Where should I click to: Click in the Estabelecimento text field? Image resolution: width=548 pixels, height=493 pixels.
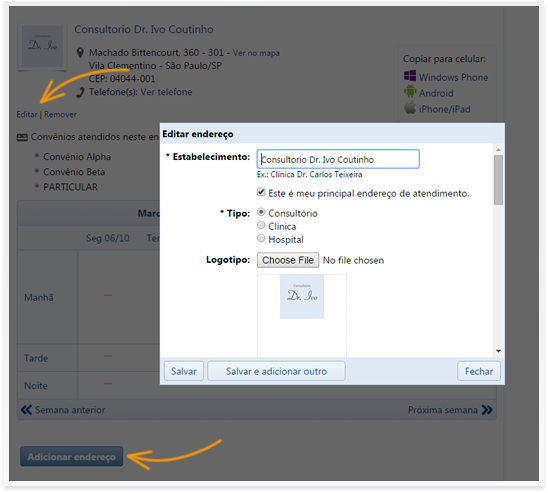[x=338, y=159]
